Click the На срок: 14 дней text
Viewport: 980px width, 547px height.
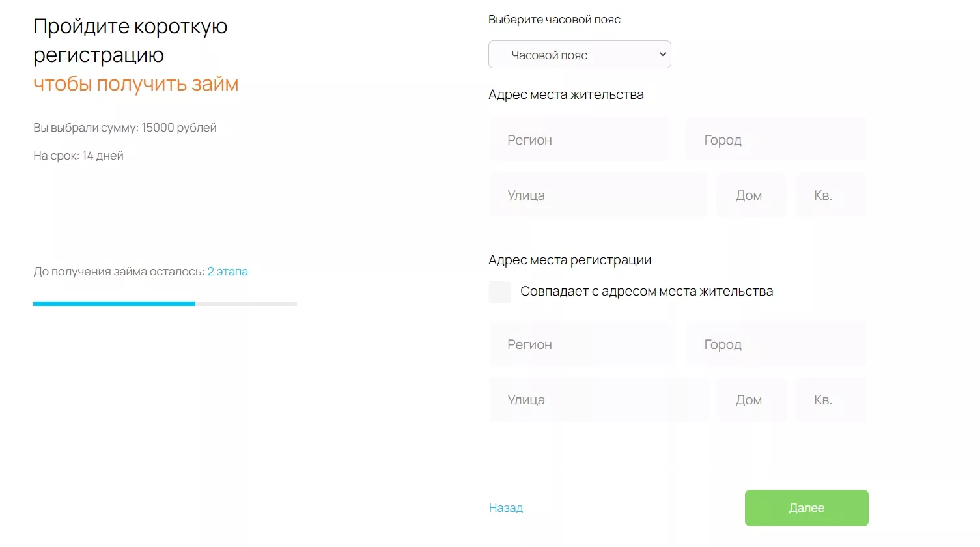(78, 156)
